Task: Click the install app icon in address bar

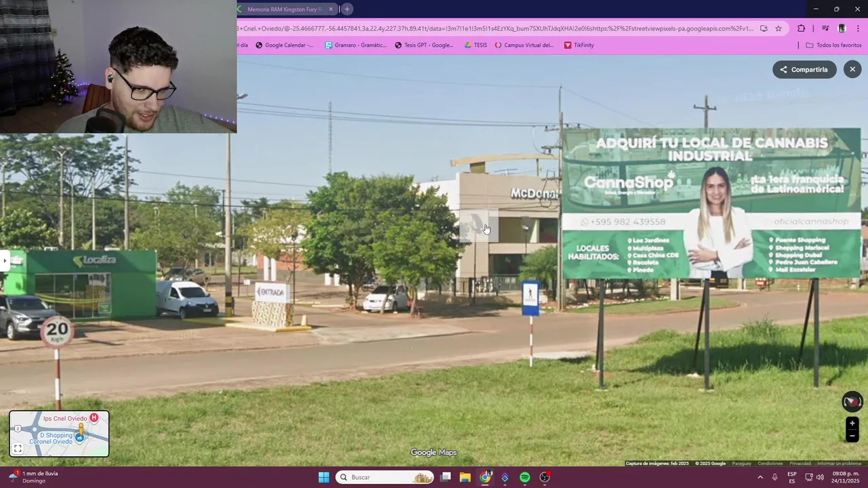Action: coord(764,28)
